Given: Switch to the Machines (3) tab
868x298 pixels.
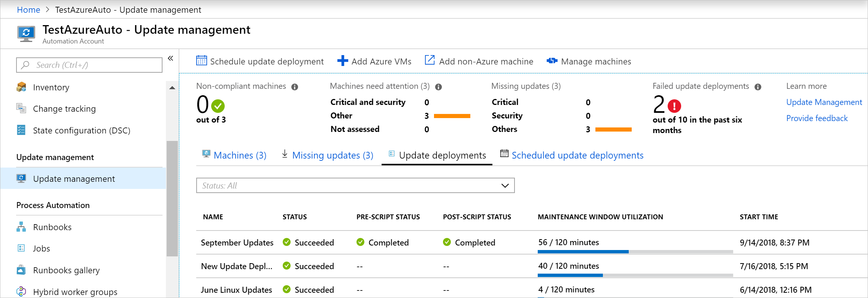Looking at the screenshot, I should tap(240, 155).
